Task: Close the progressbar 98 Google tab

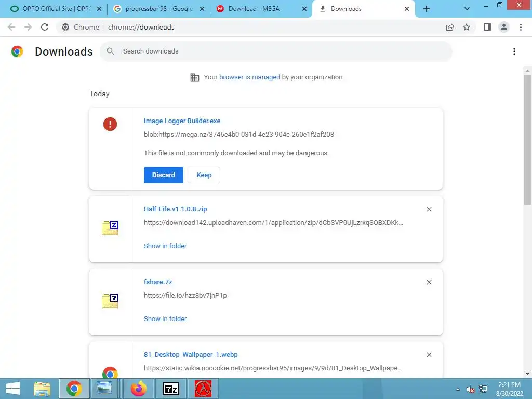Action: tap(202, 9)
